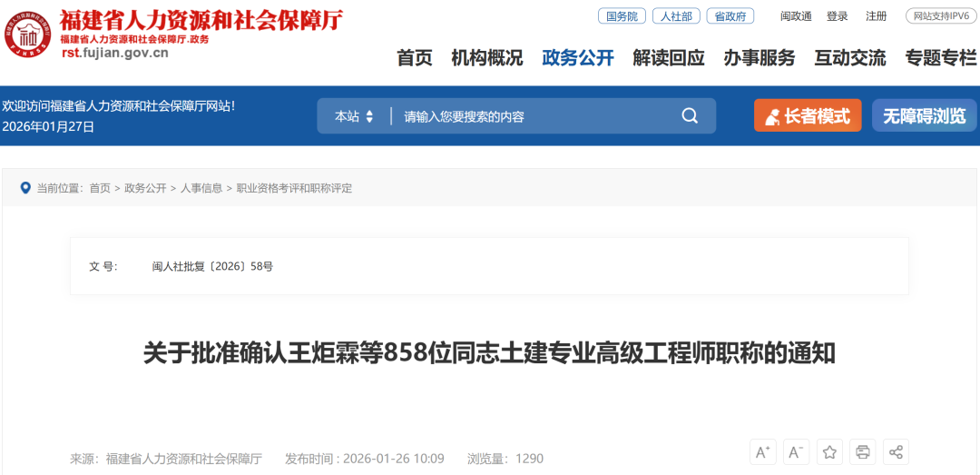The width and height of the screenshot is (980, 475).
Task: Open the 办事服务 navigation menu
Action: pyautogui.click(x=759, y=58)
